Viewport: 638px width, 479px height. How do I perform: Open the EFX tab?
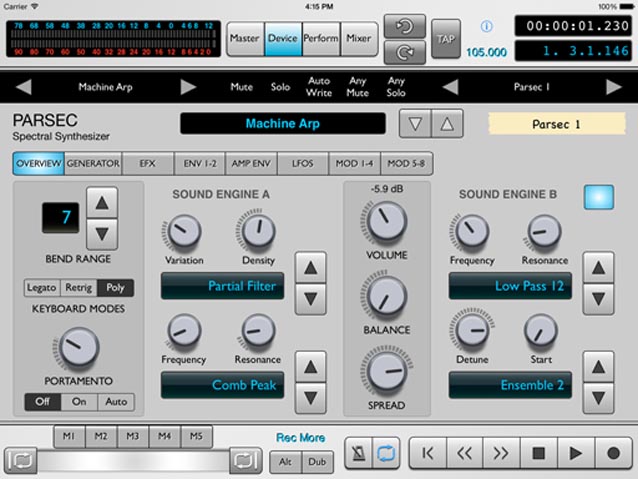pyautogui.click(x=147, y=164)
